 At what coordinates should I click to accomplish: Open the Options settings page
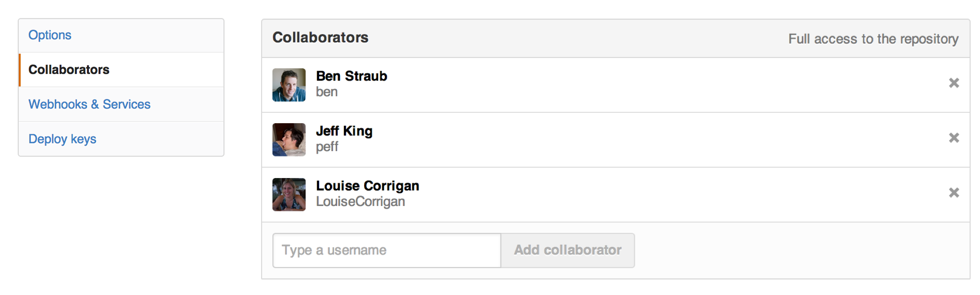50,35
